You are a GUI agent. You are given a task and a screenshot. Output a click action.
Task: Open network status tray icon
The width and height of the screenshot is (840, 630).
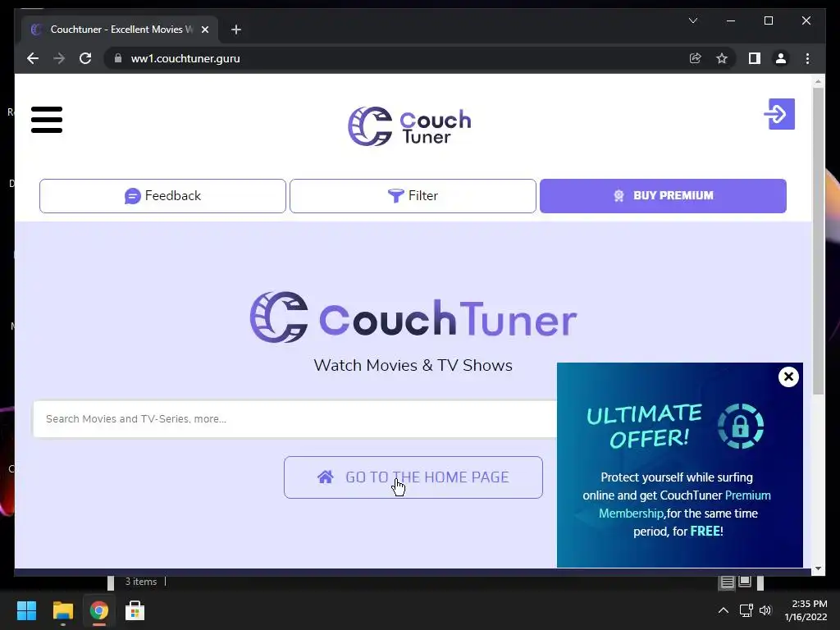746,610
